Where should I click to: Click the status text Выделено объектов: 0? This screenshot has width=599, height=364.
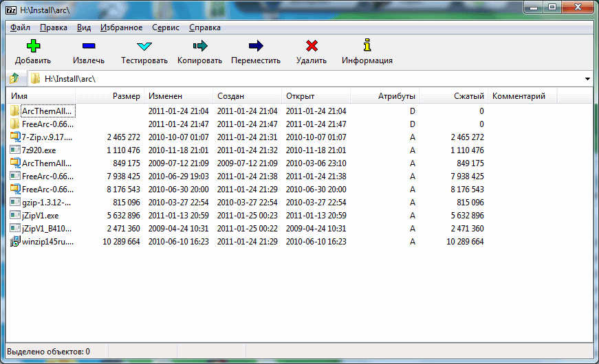pyautogui.click(x=49, y=352)
